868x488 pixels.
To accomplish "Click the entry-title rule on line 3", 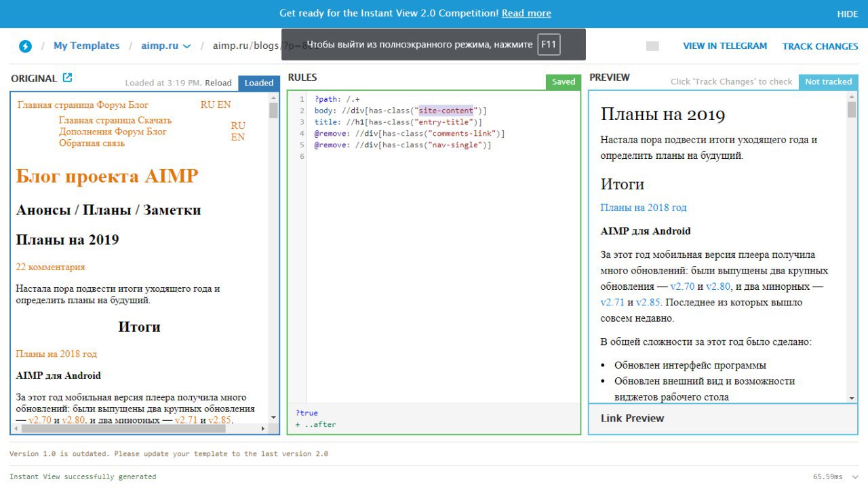I will click(x=398, y=122).
